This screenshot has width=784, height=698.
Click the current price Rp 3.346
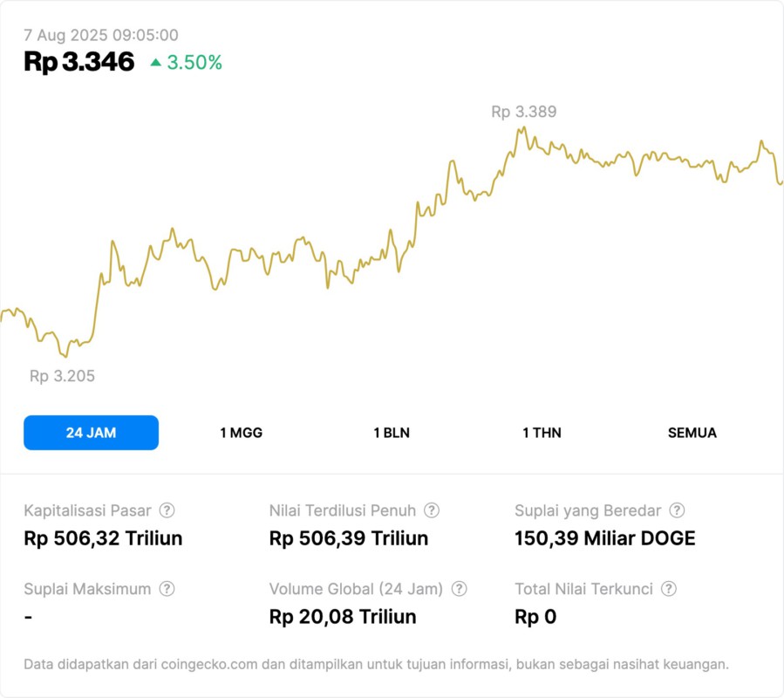click(79, 62)
